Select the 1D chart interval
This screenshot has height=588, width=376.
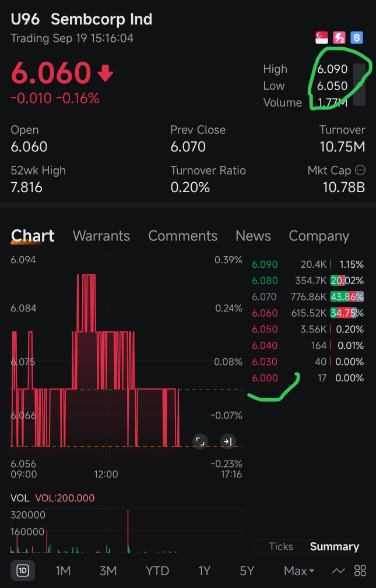(23, 571)
